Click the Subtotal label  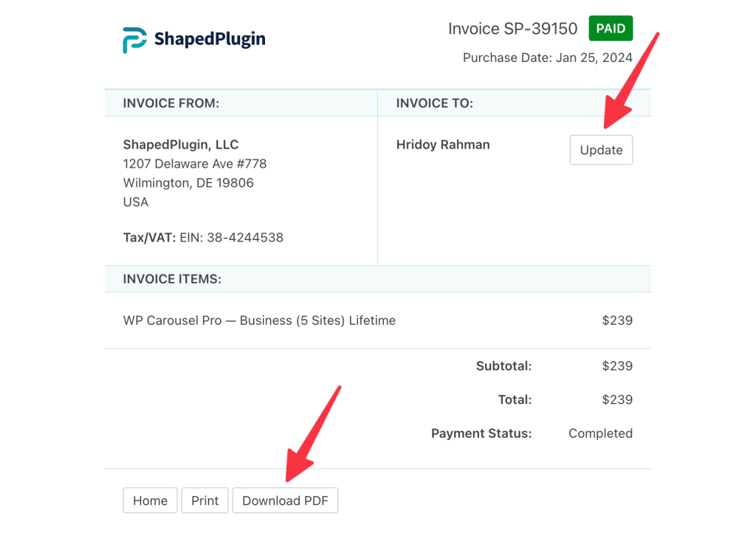504,366
